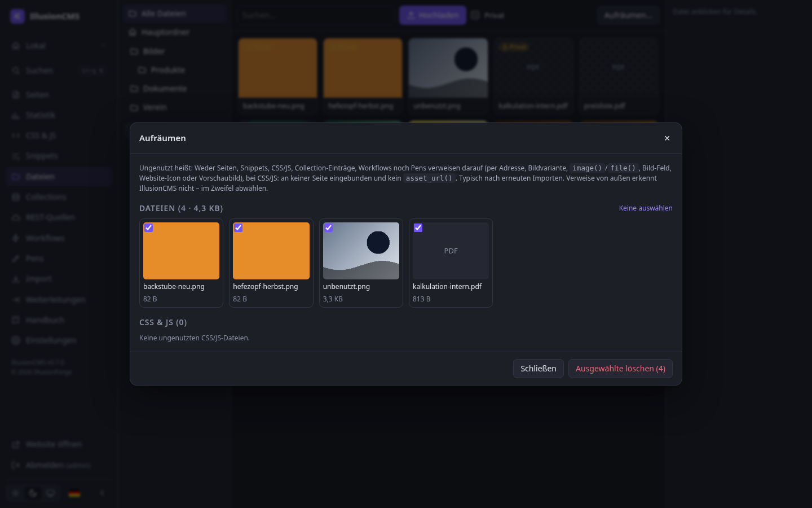Image resolution: width=812 pixels, height=508 pixels.
Task: Click the CSS & JS code icon
Action: coord(16,135)
